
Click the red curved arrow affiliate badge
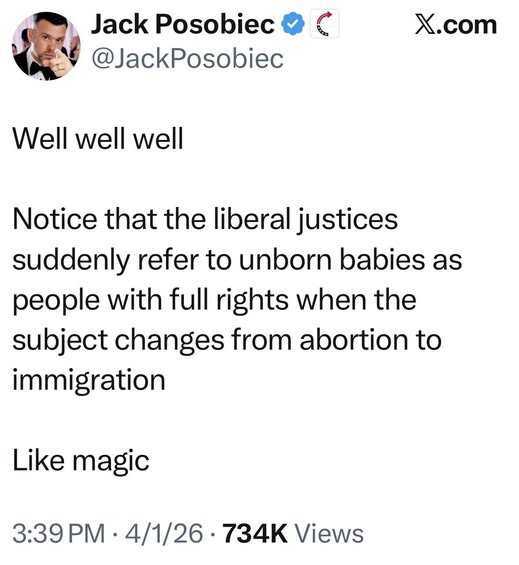(324, 24)
